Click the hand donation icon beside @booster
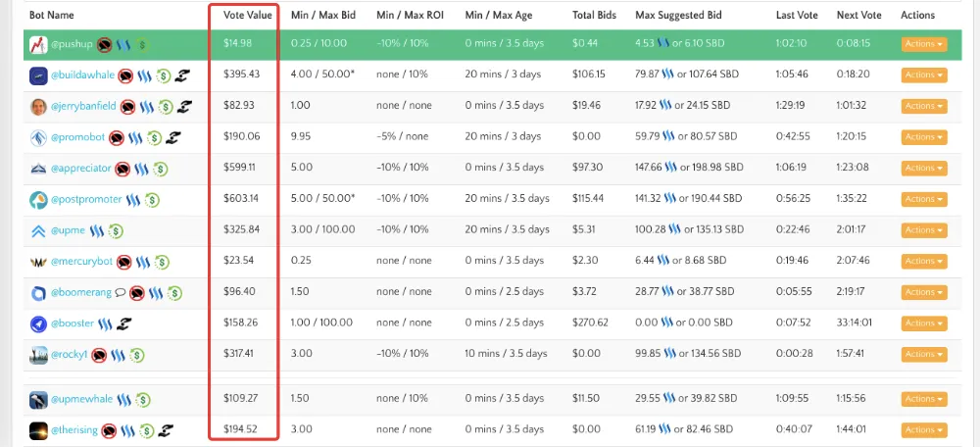The height and width of the screenshot is (447, 980). tap(123, 323)
